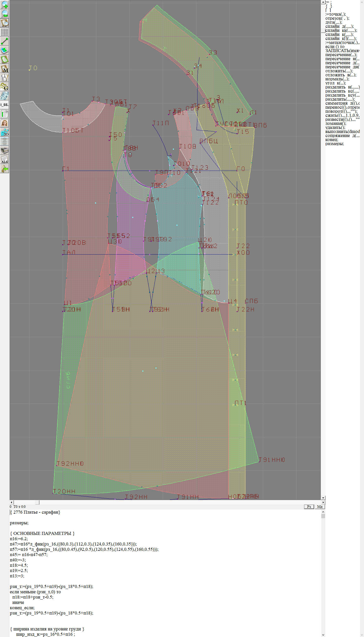Click the zoom out magnifier icon
Image resolution: width=364 pixels, height=637 pixels.
coord(5,14)
